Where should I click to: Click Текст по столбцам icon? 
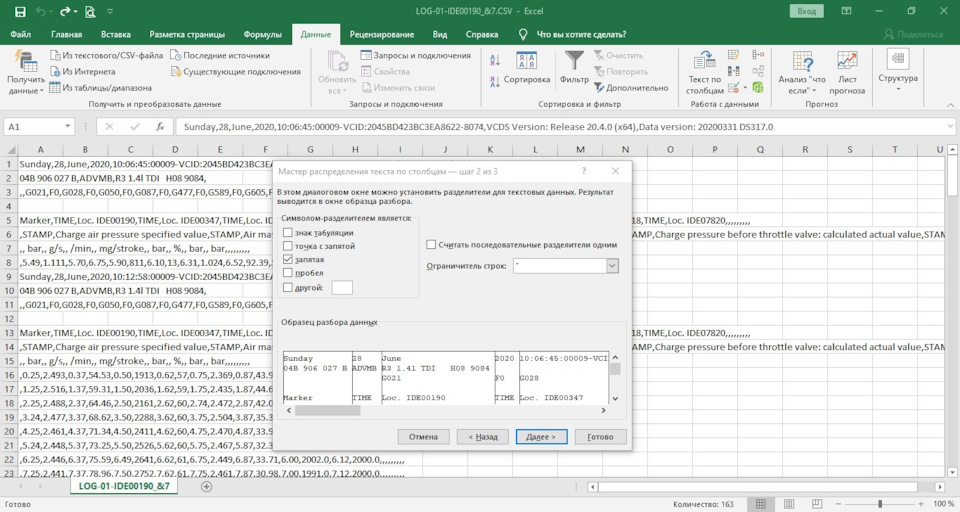704,63
